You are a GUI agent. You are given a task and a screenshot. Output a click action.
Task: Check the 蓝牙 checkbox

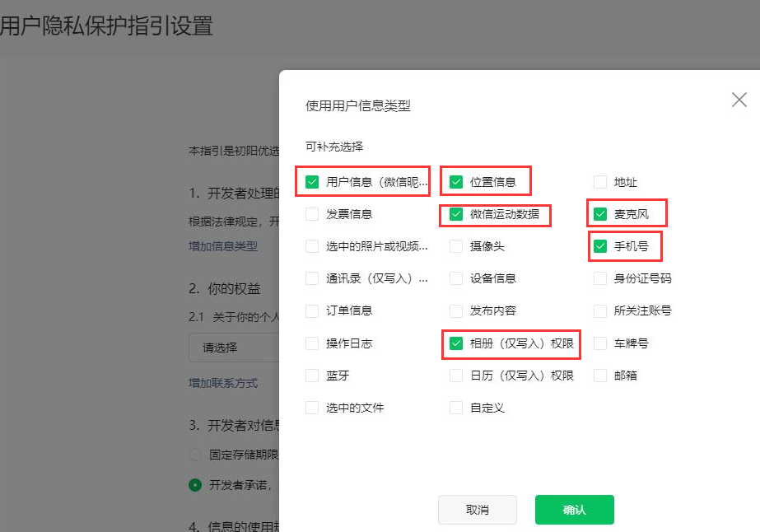point(312,376)
